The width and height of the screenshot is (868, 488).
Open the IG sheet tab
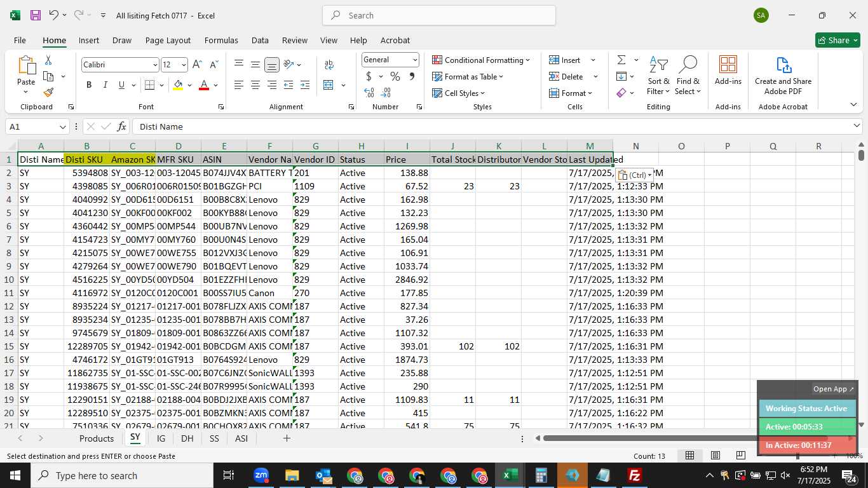[x=161, y=438]
